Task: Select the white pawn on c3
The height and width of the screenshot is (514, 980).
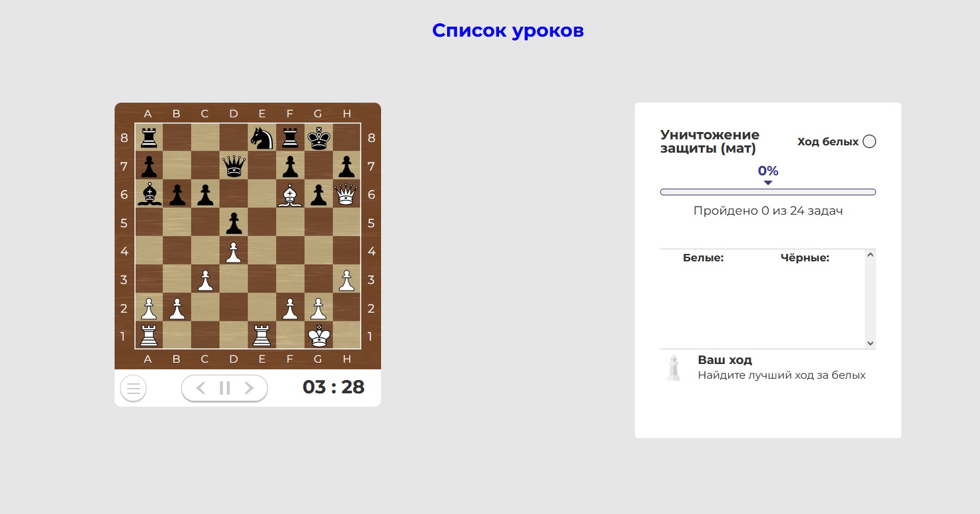Action: pyautogui.click(x=205, y=279)
